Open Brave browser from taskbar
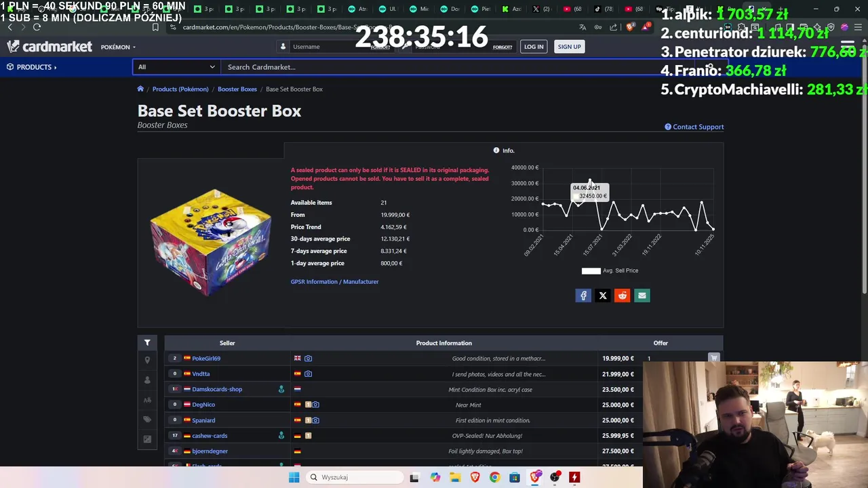The width and height of the screenshot is (868, 488). [x=475, y=477]
